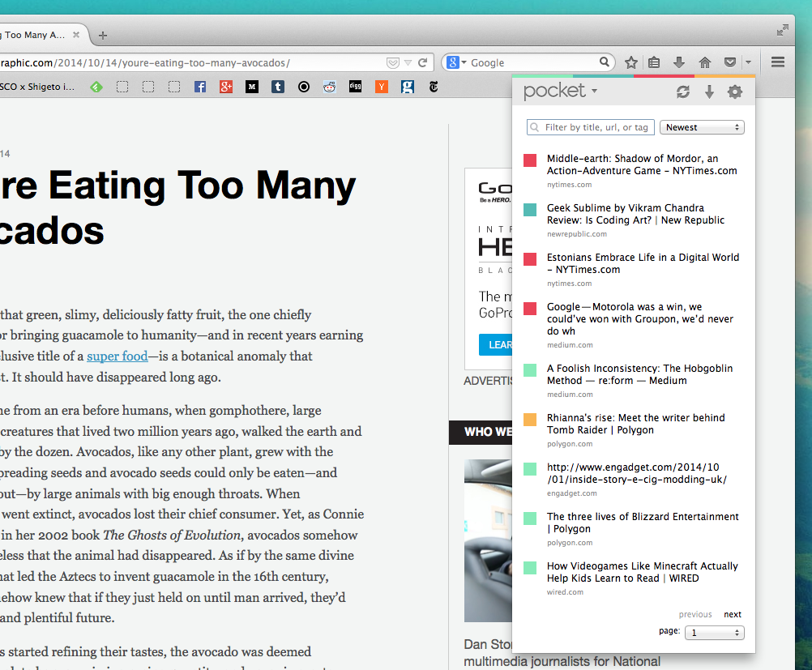Open the Reddit bookmark icon
The image size is (812, 670).
click(x=329, y=87)
